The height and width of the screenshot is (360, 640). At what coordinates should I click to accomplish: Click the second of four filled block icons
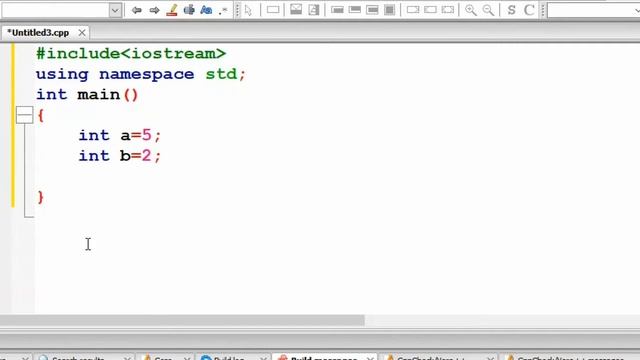pos(355,10)
